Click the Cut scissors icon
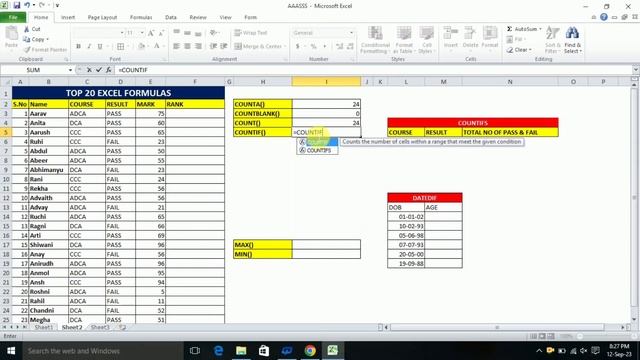 tap(27, 29)
